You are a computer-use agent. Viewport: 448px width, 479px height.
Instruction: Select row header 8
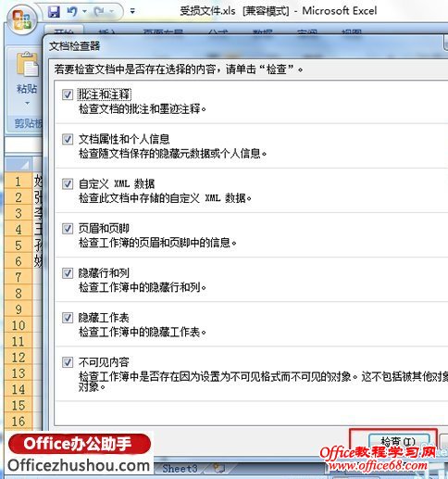point(19,293)
